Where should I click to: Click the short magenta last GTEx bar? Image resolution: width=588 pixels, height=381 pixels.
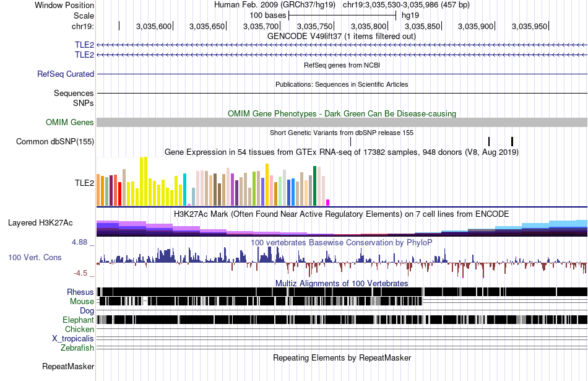[x=328, y=203]
